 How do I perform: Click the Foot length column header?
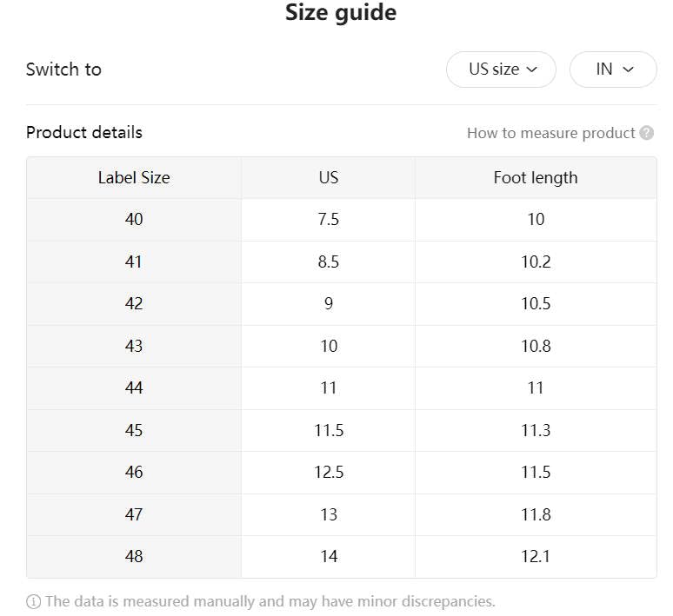[x=536, y=177]
